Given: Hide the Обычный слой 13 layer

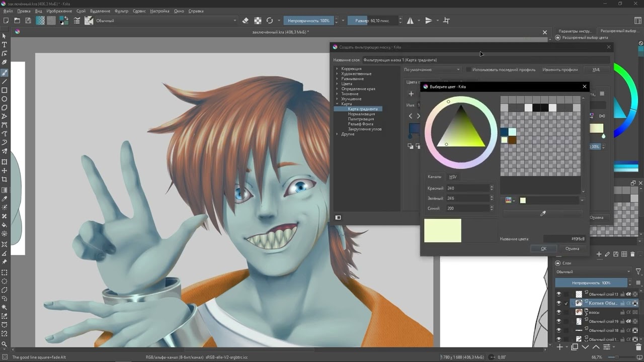Looking at the screenshot, I should pyautogui.click(x=558, y=294).
